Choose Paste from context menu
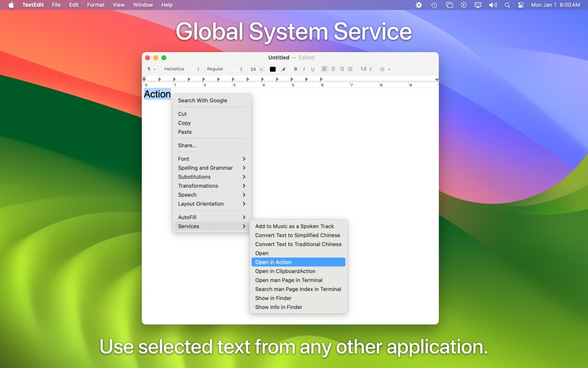Screen dimensions: 588x368 212,132
